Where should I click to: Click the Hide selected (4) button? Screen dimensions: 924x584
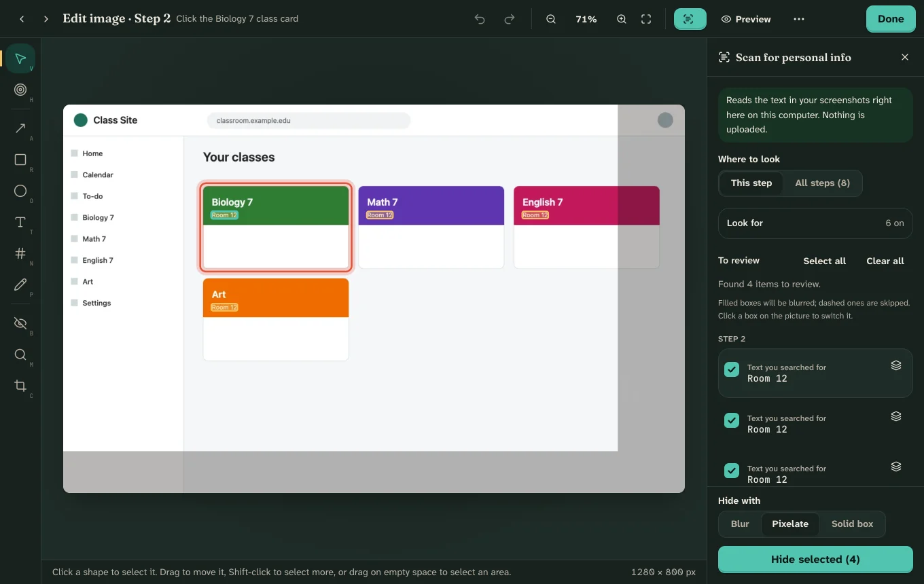tap(815, 560)
